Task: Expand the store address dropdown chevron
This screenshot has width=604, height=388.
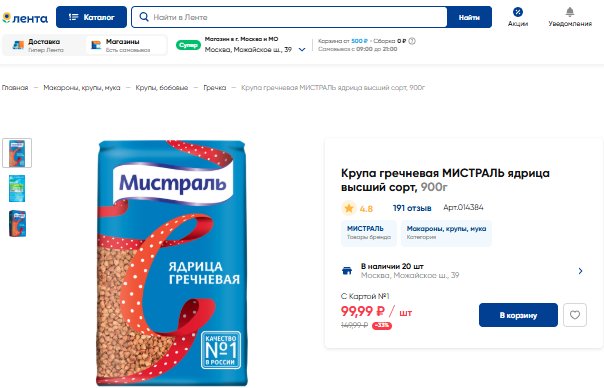Action: point(302,49)
